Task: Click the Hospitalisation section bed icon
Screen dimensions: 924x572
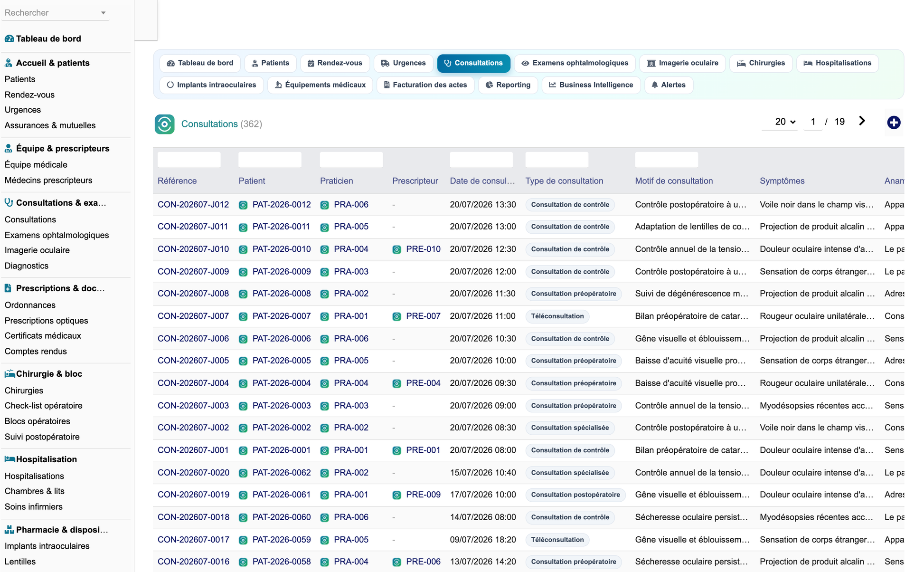Action: tap(9, 459)
